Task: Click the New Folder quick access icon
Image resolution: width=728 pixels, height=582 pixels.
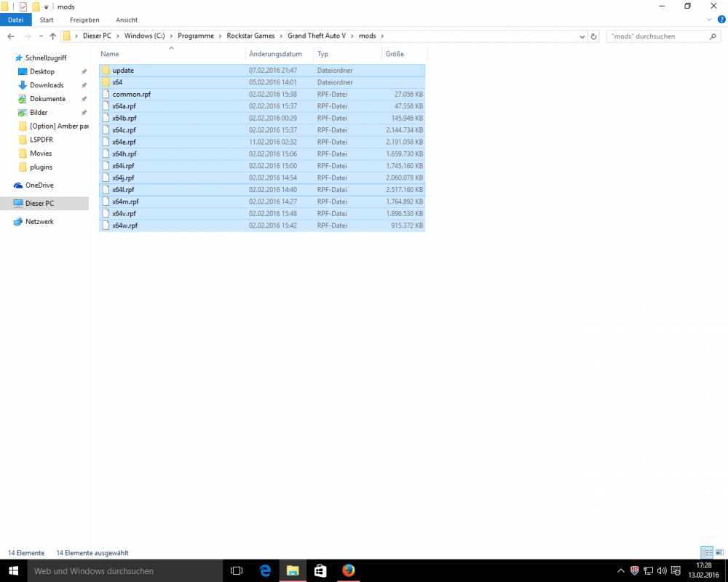Action: 36,7
